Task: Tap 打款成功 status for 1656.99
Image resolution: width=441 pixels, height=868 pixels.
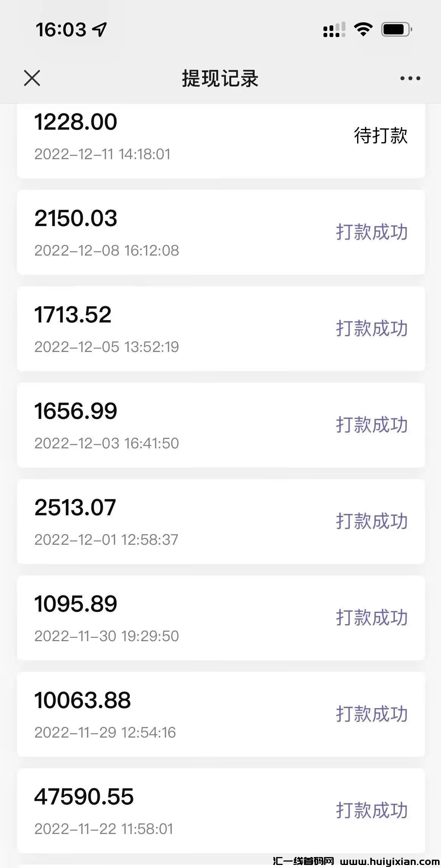Action: (x=372, y=425)
